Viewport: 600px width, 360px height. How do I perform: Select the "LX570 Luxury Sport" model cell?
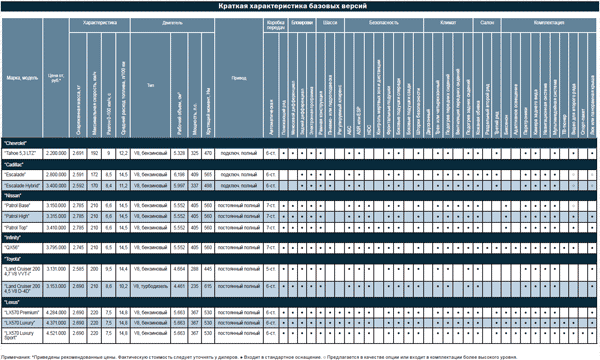tap(22, 336)
